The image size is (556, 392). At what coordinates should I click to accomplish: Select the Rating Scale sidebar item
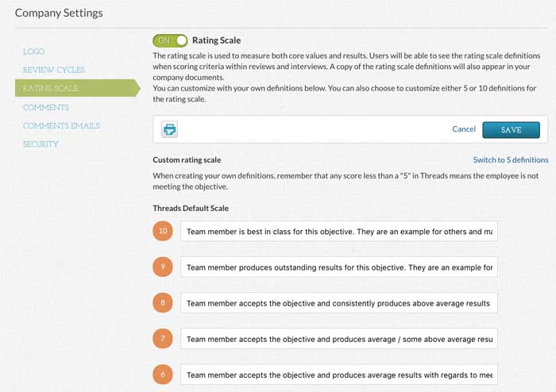point(78,88)
